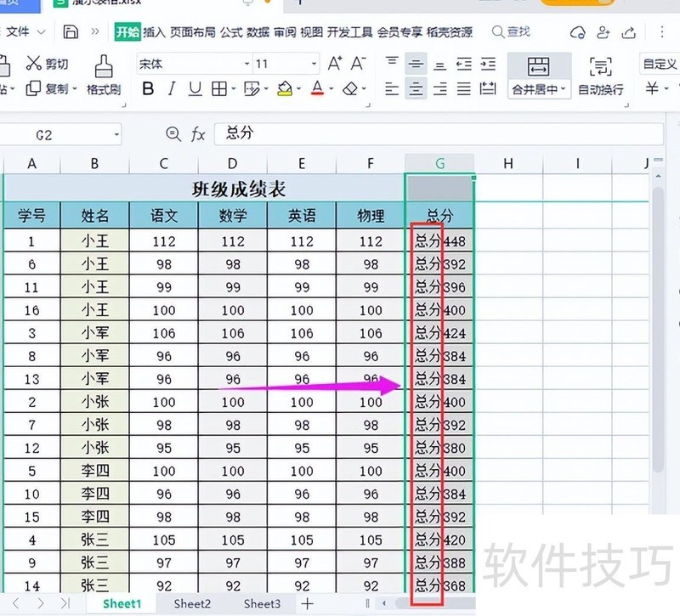Viewport: 680px width, 616px height.
Task: Switch to Sheet2 tab
Action: tap(192, 603)
